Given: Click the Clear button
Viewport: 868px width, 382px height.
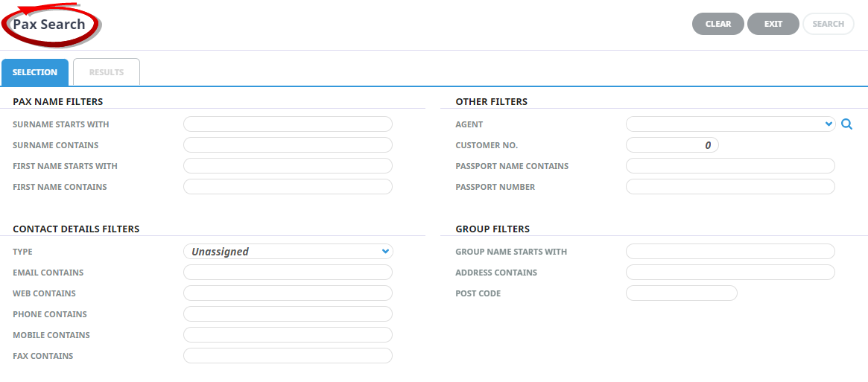Looking at the screenshot, I should click(718, 24).
